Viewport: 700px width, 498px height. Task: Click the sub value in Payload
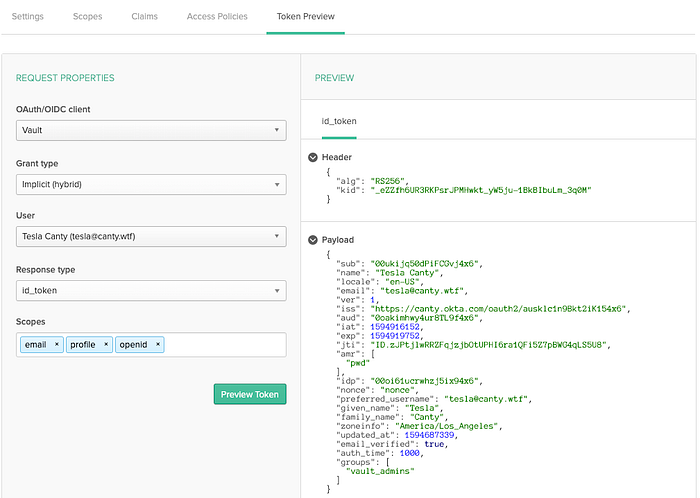click(424, 264)
